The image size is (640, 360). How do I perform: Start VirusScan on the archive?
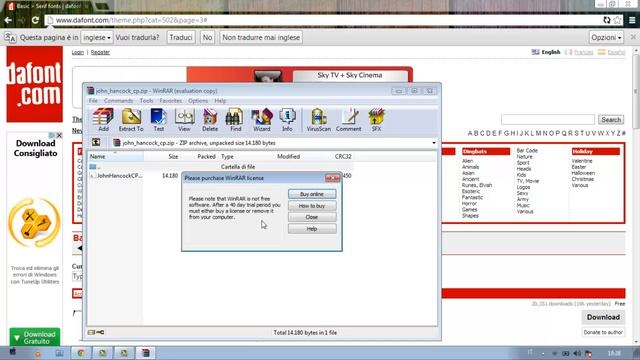[319, 120]
